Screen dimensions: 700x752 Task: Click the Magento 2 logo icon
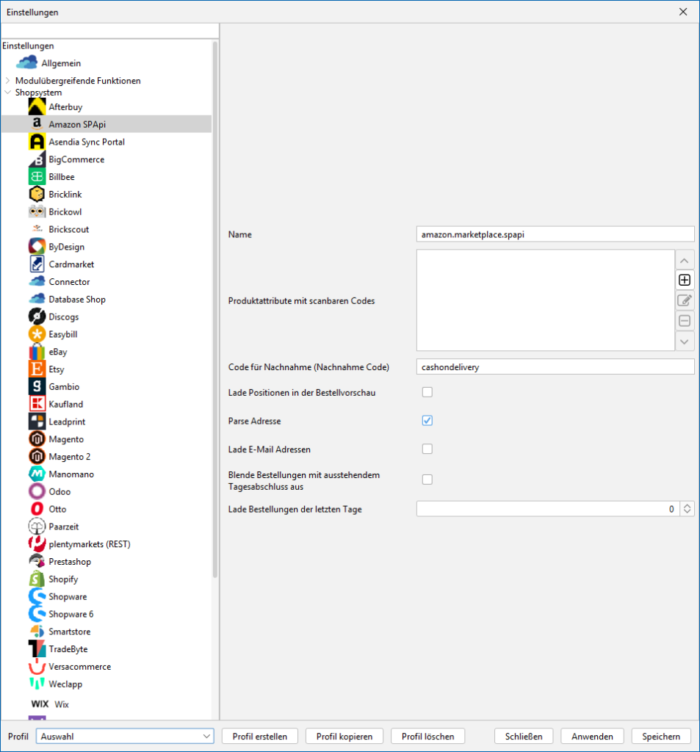(x=37, y=457)
